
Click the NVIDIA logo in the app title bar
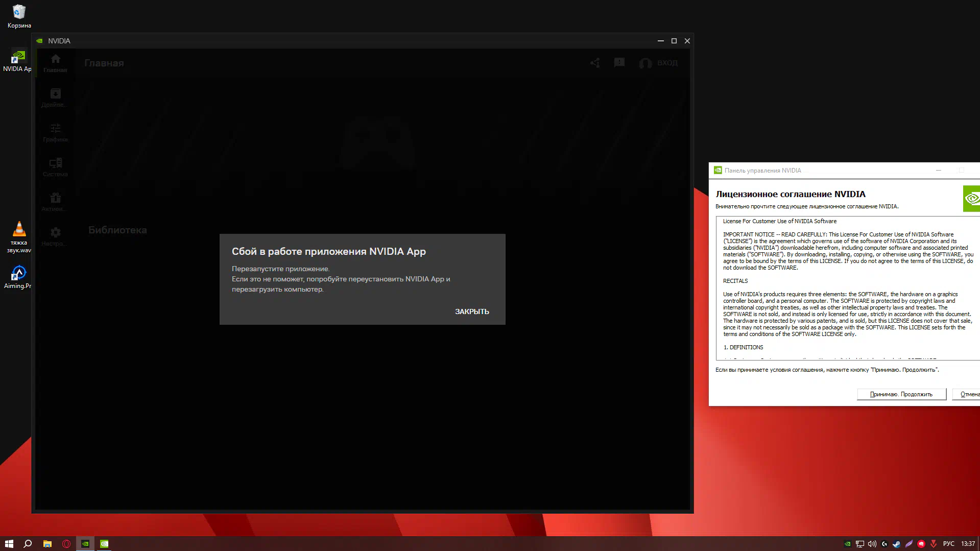coord(40,41)
